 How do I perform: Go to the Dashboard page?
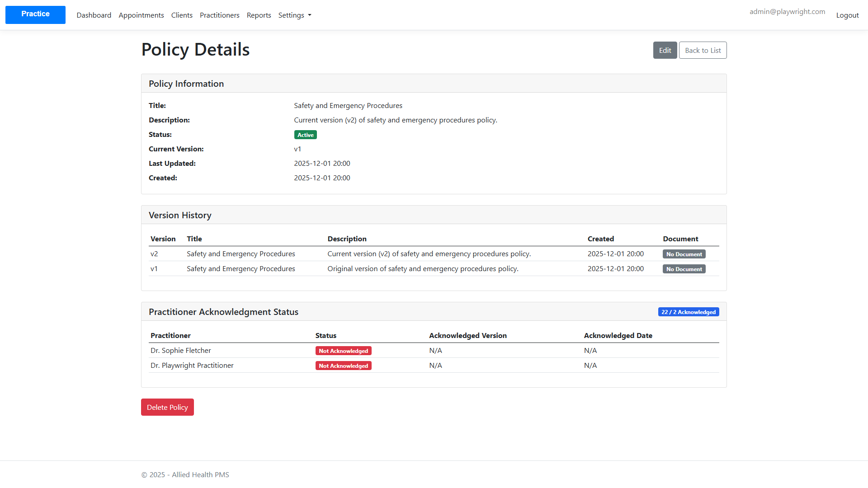pyautogui.click(x=94, y=15)
